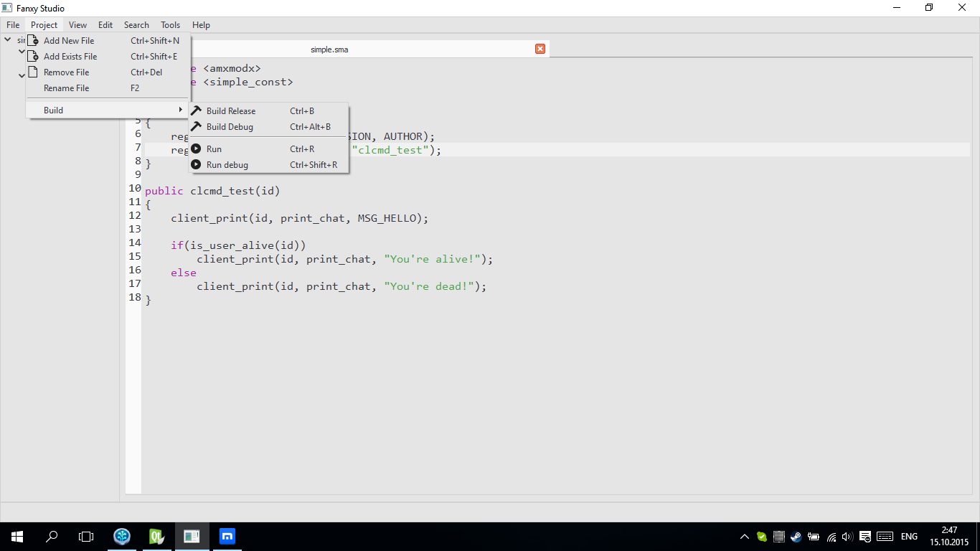980x551 pixels.
Task: Click 'AUTHOR);' on line 6
Action: pos(410,136)
